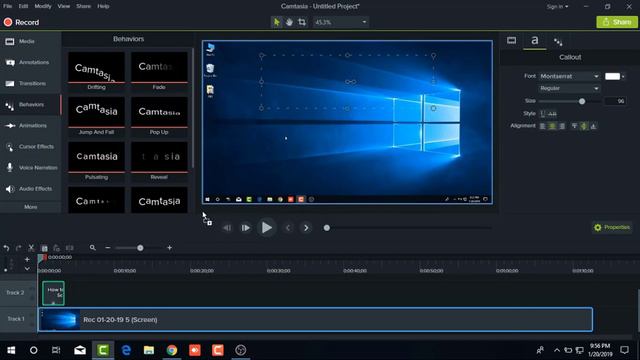640x360 pixels.
Task: Adjust the font Size slider
Action: click(582, 101)
